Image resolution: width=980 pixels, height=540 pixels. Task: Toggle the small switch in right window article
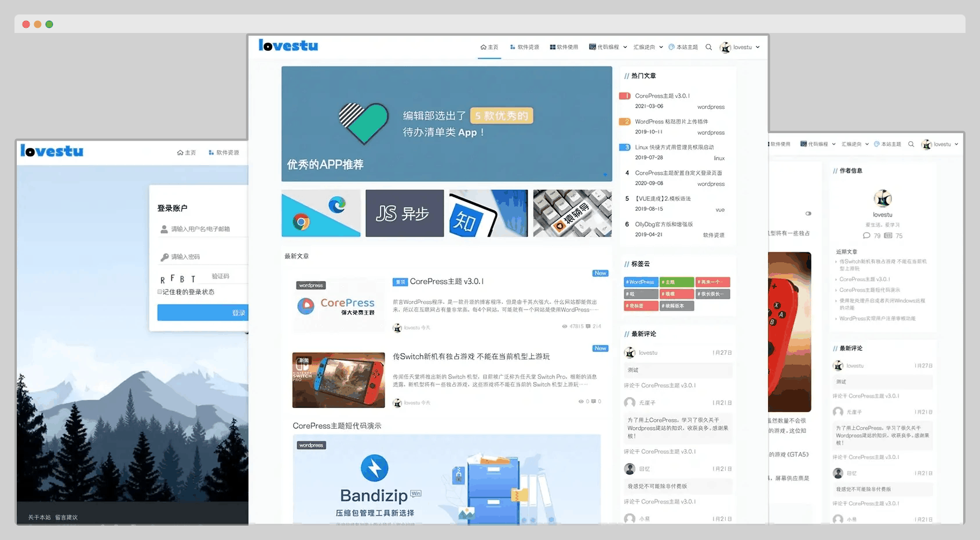coord(808,214)
